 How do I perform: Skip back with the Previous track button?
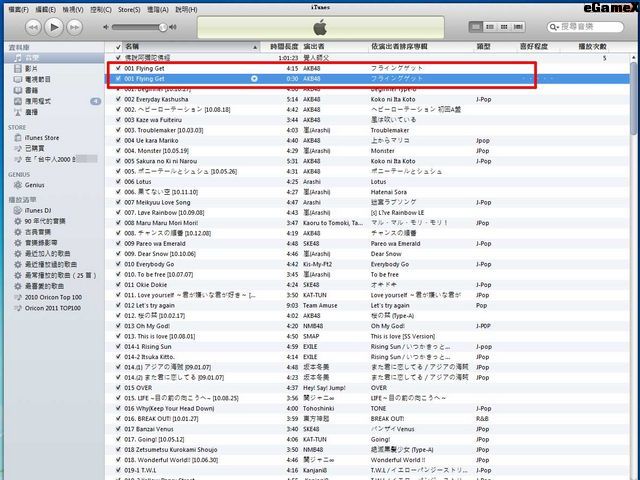click(x=33, y=27)
